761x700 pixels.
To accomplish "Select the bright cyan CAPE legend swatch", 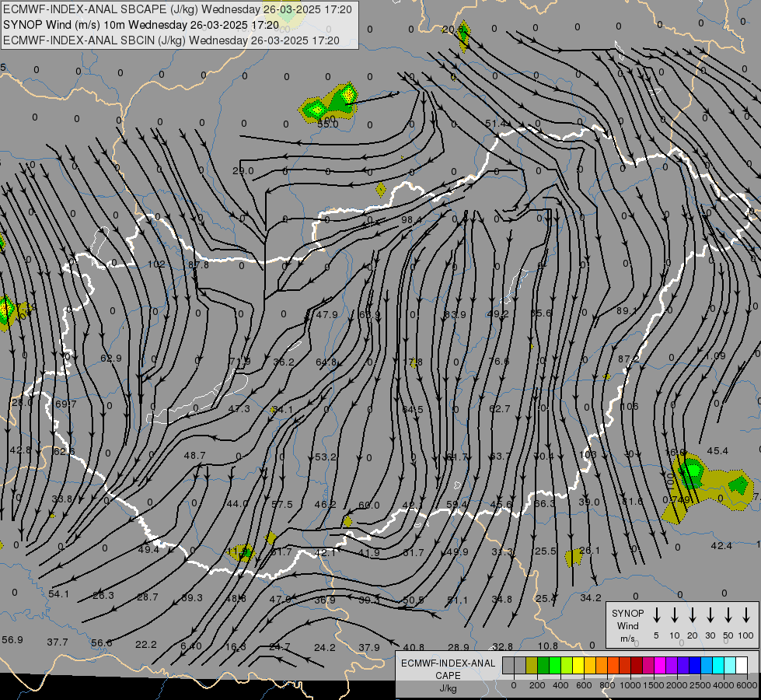I will click(x=718, y=666).
